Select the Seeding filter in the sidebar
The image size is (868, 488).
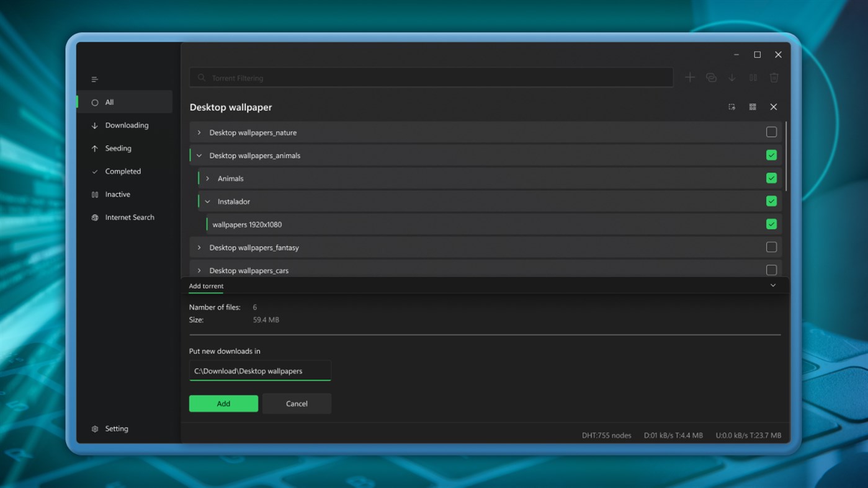[x=117, y=148]
